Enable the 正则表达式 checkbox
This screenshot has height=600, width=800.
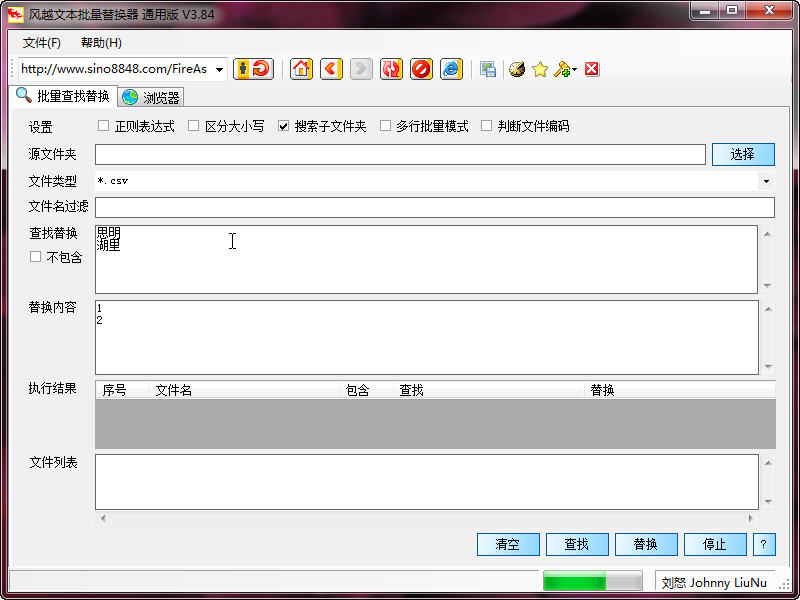(x=104, y=126)
